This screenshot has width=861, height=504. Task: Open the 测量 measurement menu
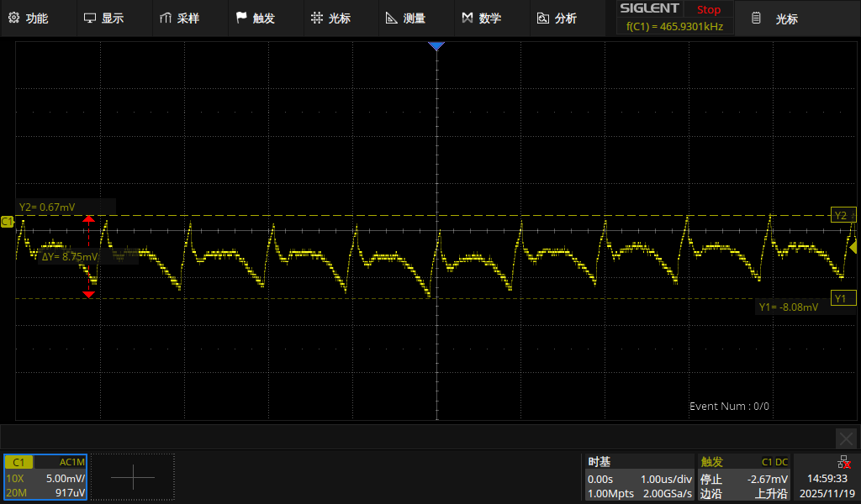pyautogui.click(x=405, y=18)
